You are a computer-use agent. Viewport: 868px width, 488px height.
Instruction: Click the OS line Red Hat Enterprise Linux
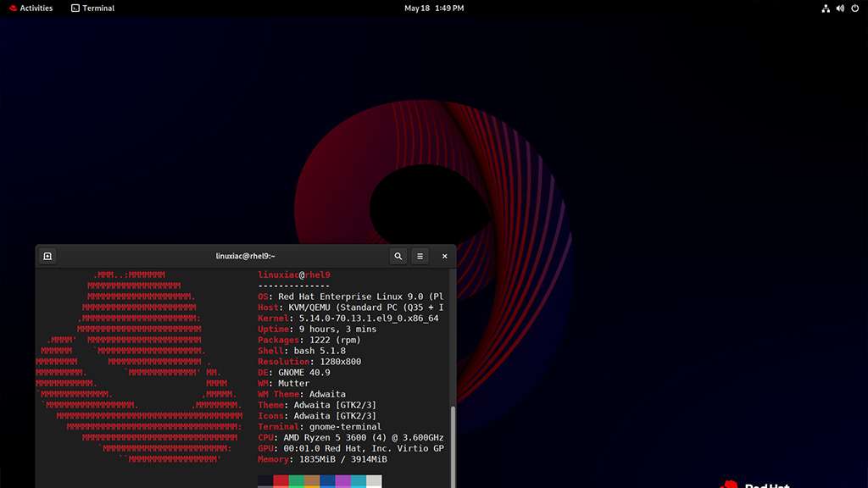coord(351,297)
